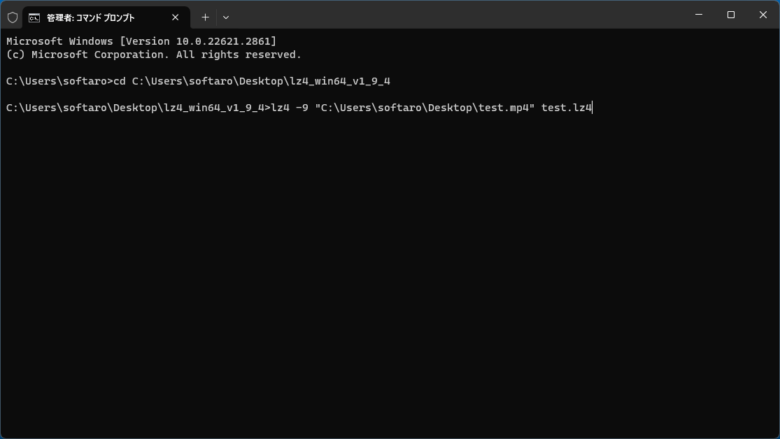
Task: Click the Command Prompt icon in tab
Action: (34, 18)
